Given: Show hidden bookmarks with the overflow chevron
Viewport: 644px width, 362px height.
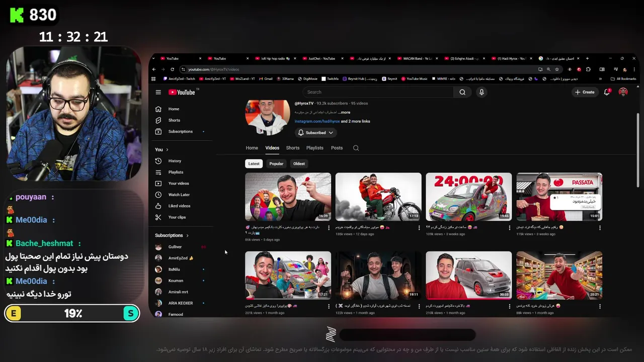Looking at the screenshot, I should point(600,79).
